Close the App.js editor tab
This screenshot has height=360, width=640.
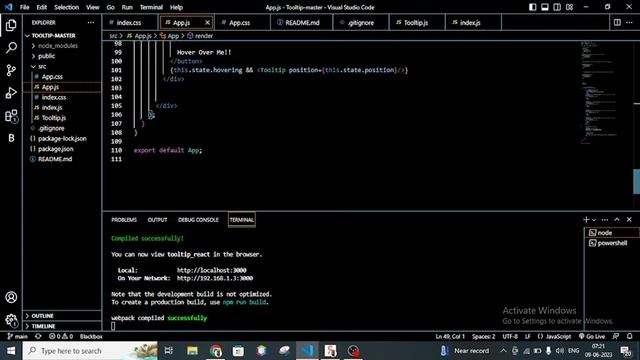207,22
